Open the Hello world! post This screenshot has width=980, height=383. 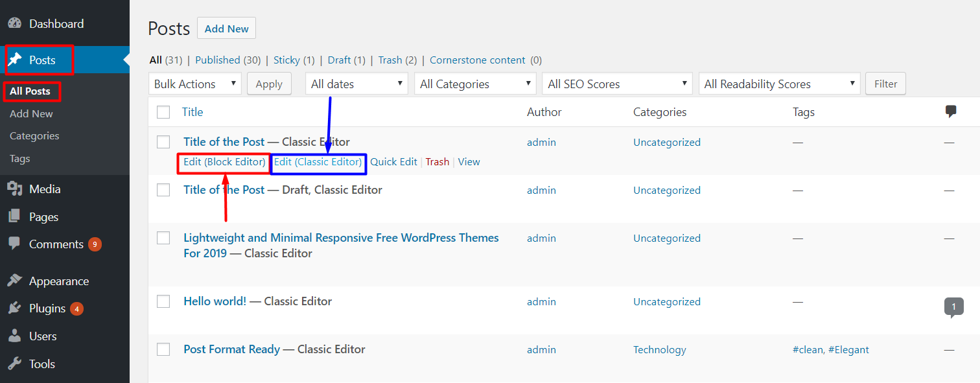click(x=215, y=301)
